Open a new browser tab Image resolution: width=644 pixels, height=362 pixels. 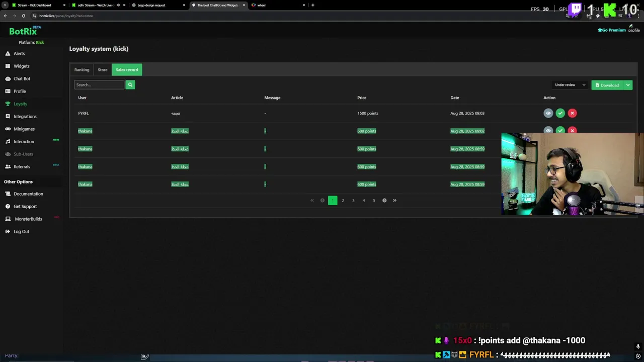pyautogui.click(x=313, y=5)
